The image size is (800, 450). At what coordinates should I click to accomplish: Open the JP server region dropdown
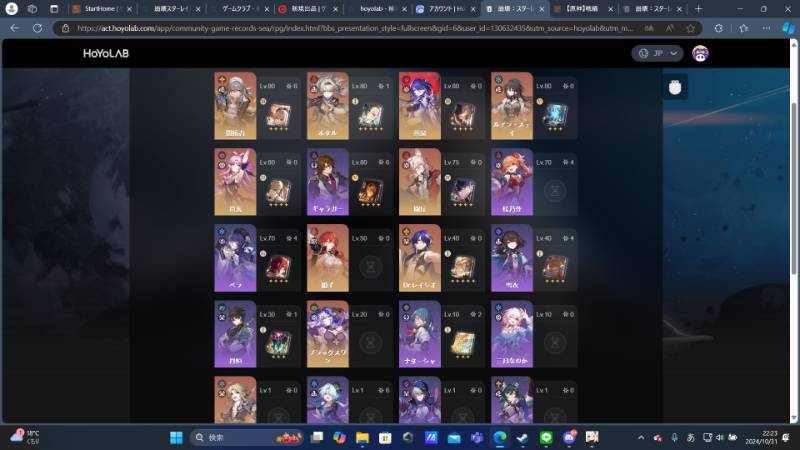(x=657, y=53)
